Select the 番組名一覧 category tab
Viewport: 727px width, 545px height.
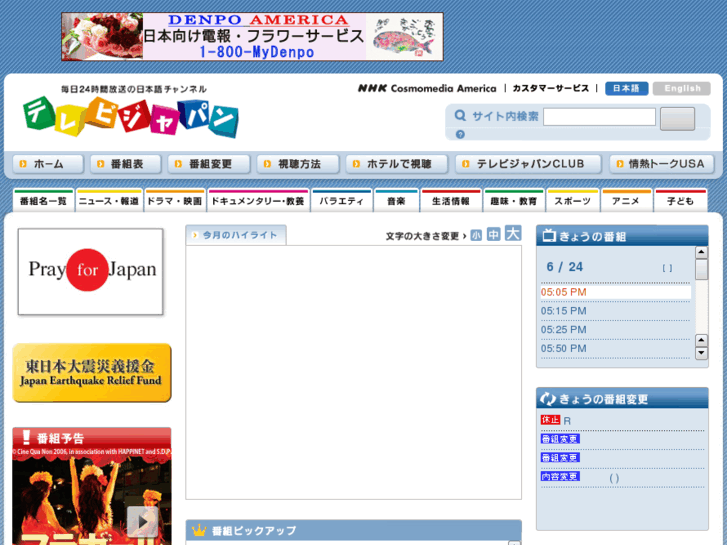(44, 201)
